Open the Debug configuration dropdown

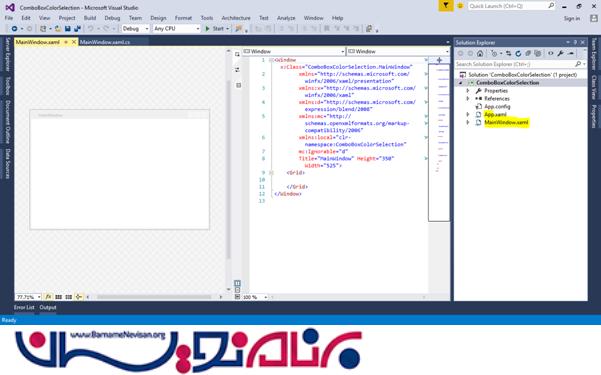tap(135, 29)
